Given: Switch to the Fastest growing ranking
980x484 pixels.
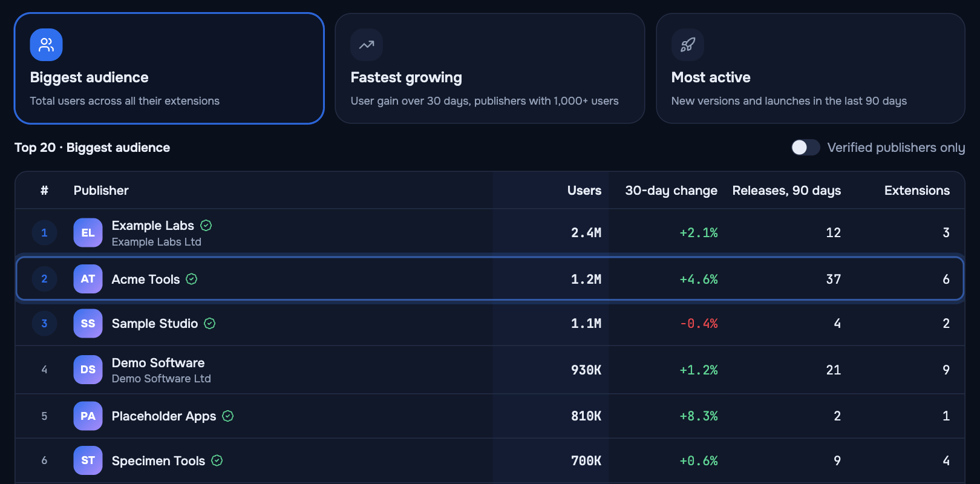Looking at the screenshot, I should 490,68.
